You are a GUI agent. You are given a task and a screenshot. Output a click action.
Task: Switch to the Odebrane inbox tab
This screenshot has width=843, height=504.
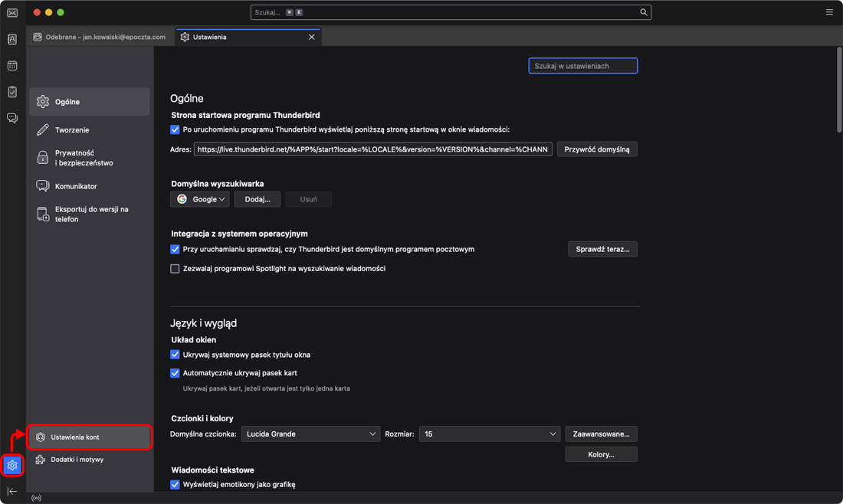point(100,37)
